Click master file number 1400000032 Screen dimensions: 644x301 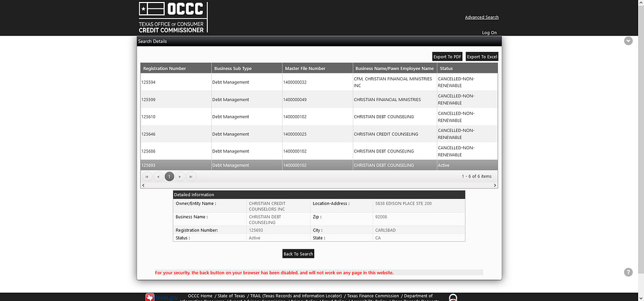pyautogui.click(x=295, y=82)
